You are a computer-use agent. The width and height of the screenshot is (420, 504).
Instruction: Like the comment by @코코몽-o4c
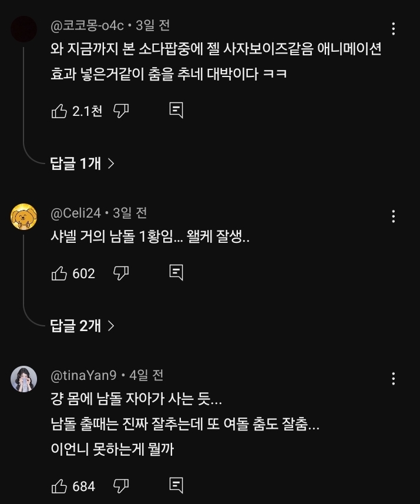[59, 111]
